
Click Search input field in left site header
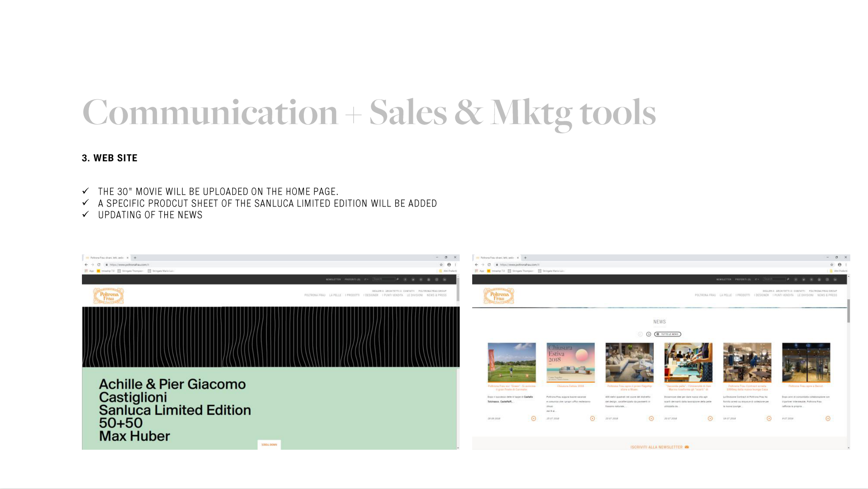tap(384, 279)
